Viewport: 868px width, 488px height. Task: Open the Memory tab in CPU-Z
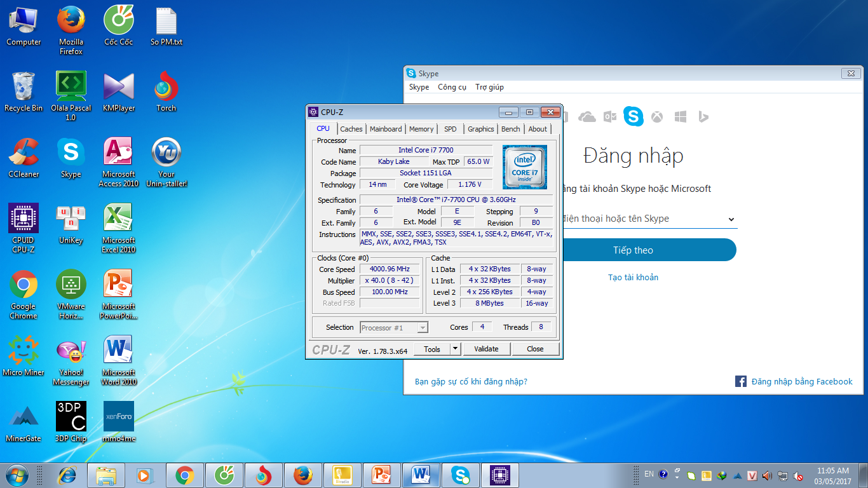tap(421, 129)
